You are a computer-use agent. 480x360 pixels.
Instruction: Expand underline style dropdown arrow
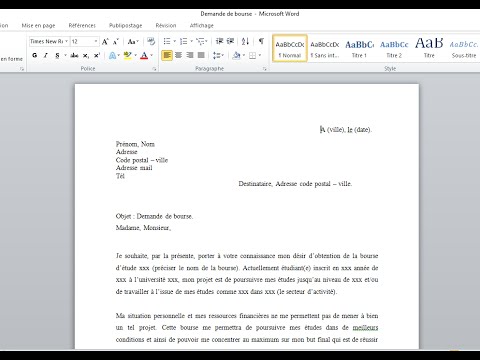pos(65,55)
